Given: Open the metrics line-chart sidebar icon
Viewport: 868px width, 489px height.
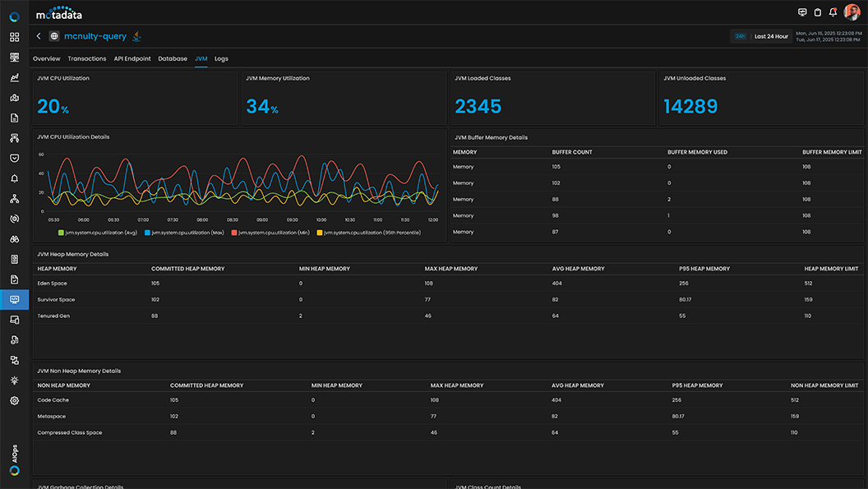Looking at the screenshot, I should coord(15,77).
